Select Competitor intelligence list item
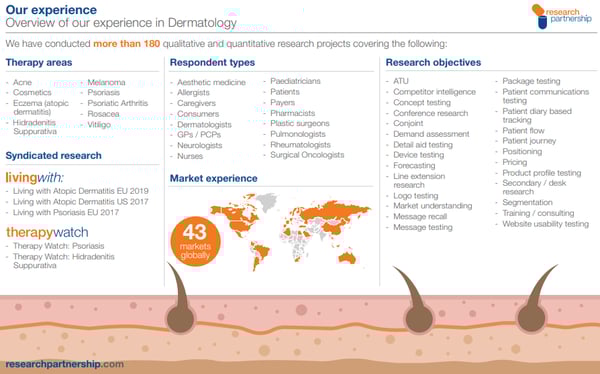This screenshot has height=374, width=600. pos(434,92)
